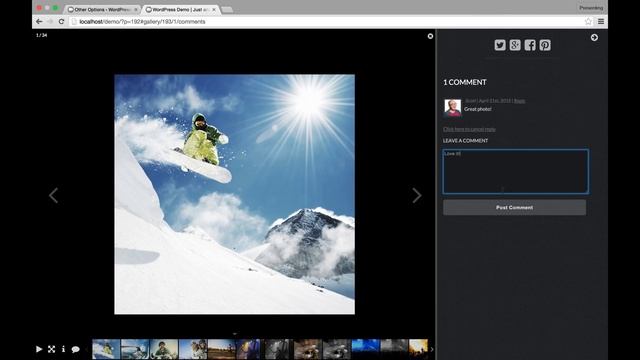Select the seventh grayscale thumbnail
Viewport: 640px width, 360px height.
pyautogui.click(x=279, y=349)
